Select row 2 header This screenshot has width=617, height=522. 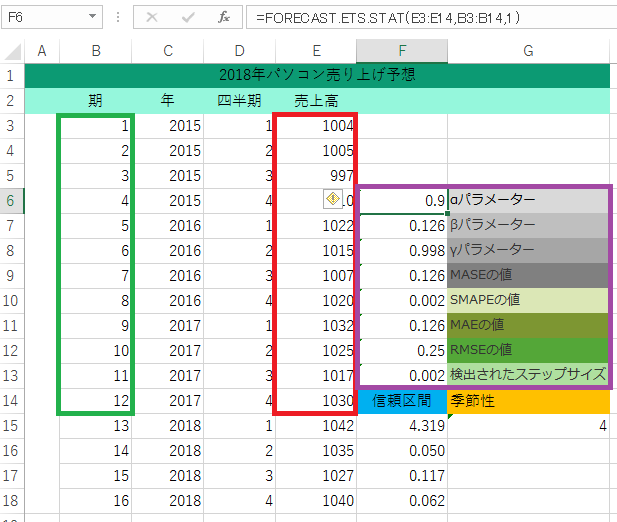12,101
